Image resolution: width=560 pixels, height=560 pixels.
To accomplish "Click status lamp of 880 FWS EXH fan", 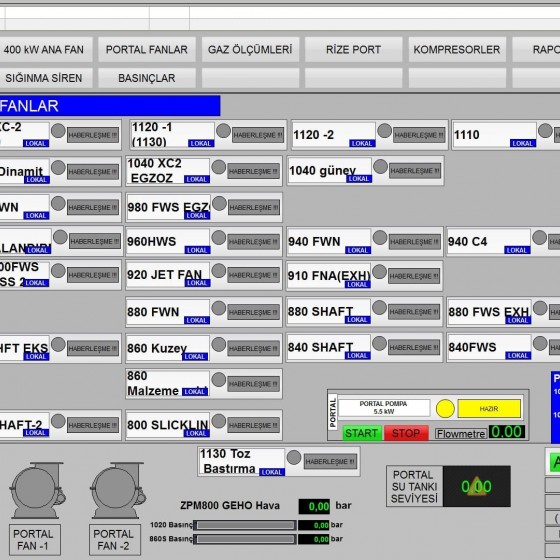I will [540, 308].
